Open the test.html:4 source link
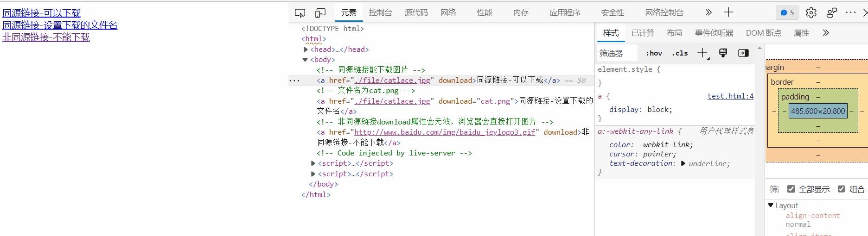The image size is (868, 236). pos(730,96)
